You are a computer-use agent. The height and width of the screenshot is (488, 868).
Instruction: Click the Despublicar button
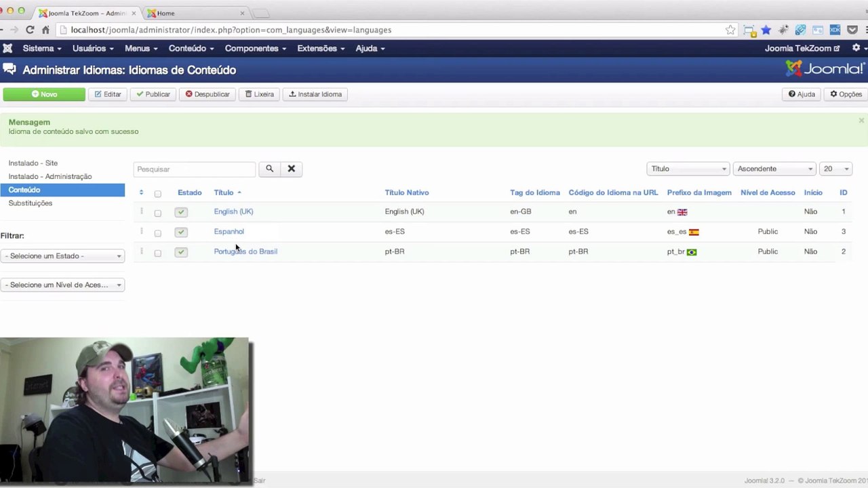208,94
